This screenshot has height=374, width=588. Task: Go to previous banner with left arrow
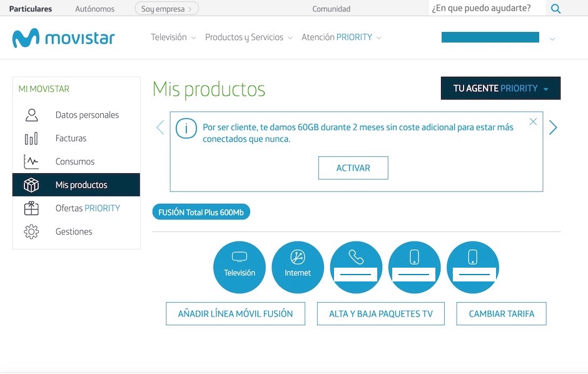pos(160,128)
